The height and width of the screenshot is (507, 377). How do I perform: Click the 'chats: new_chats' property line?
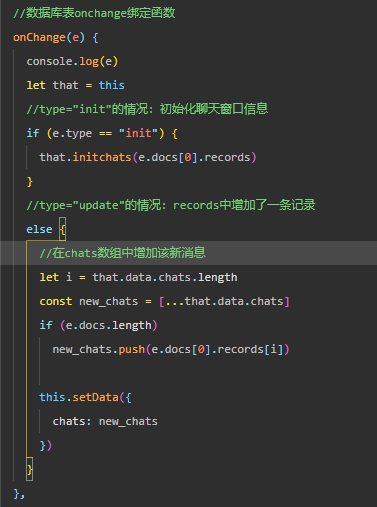105,421
